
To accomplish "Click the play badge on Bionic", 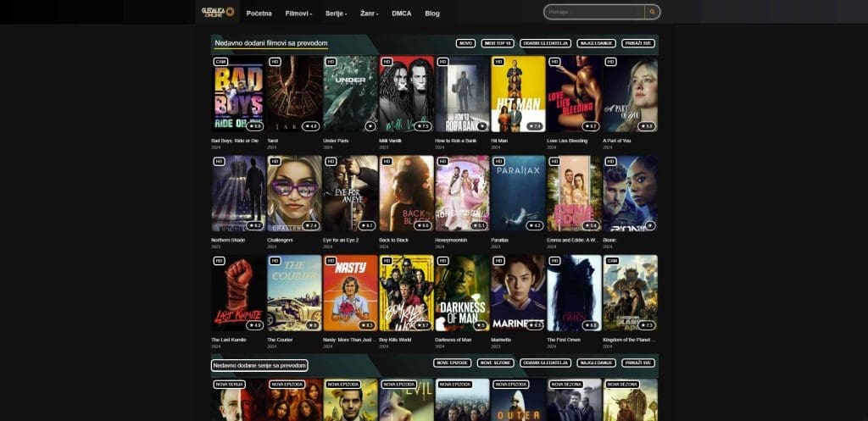I will click(650, 225).
